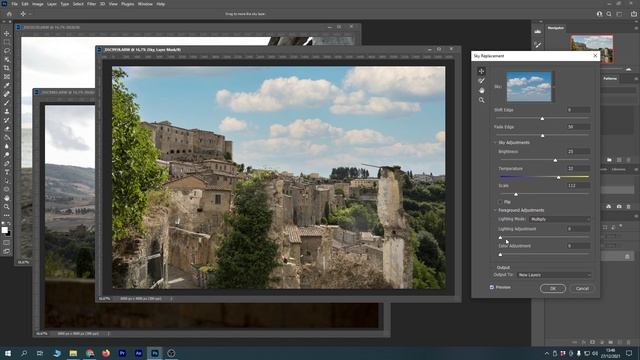
Task: Open the Output To dropdown
Action: [553, 275]
